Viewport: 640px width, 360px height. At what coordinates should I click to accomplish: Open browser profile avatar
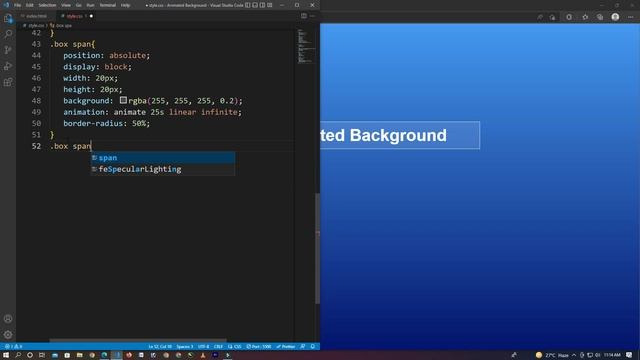(x=615, y=17)
